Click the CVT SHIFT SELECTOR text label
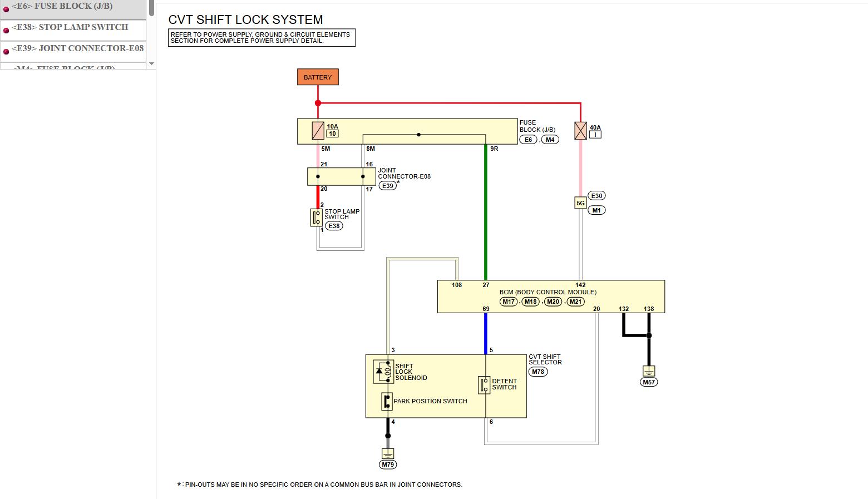The width and height of the screenshot is (868, 499). point(545,359)
